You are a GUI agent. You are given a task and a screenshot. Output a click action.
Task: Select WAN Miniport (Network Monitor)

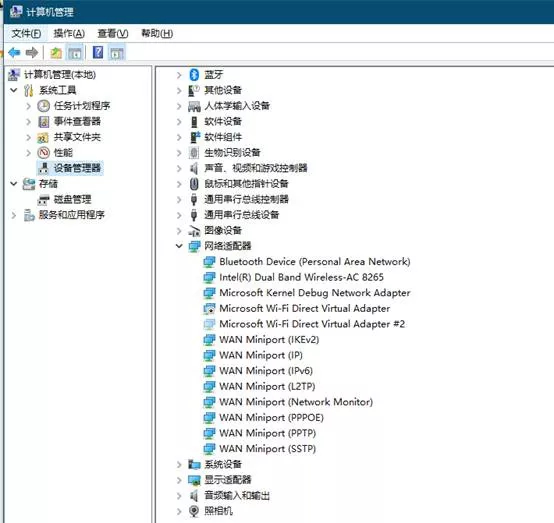pyautogui.click(x=296, y=402)
